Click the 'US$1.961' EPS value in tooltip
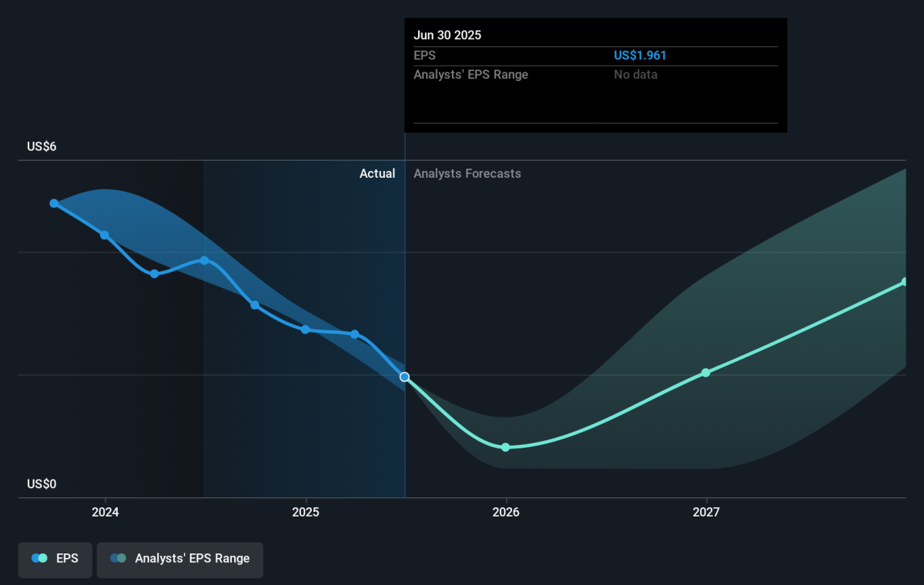Image resolution: width=924 pixels, height=585 pixels. click(640, 55)
